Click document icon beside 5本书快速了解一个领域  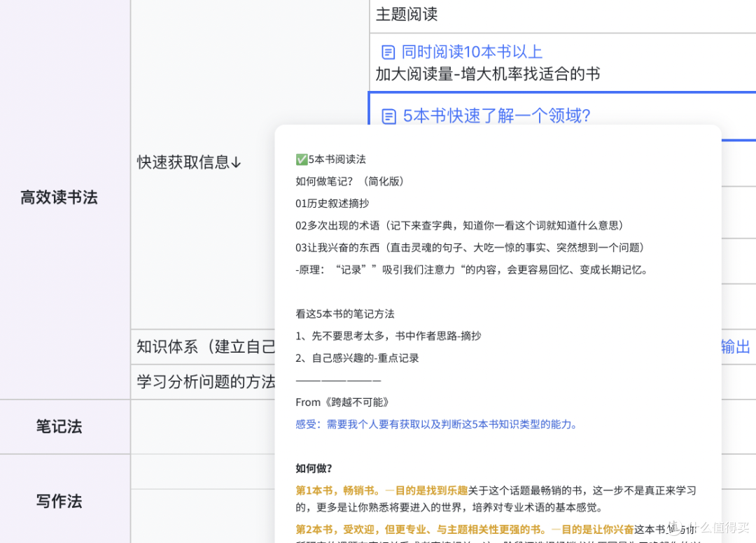pos(388,116)
